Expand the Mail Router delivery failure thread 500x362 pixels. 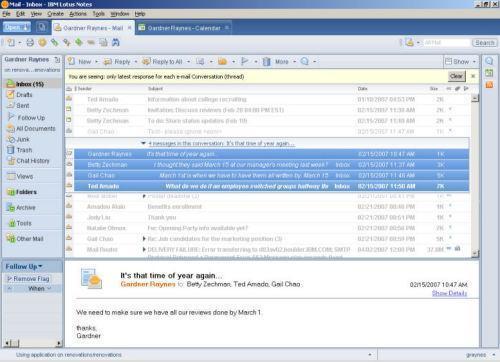point(144,249)
